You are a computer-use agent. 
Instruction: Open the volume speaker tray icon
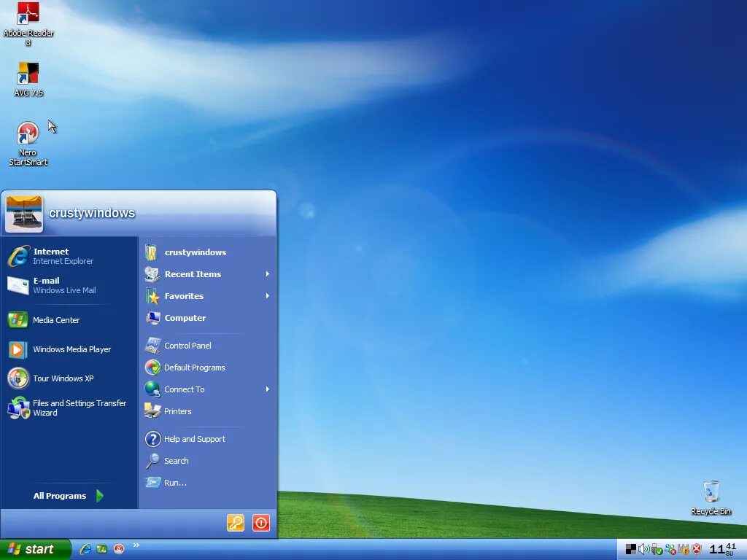coord(643,550)
